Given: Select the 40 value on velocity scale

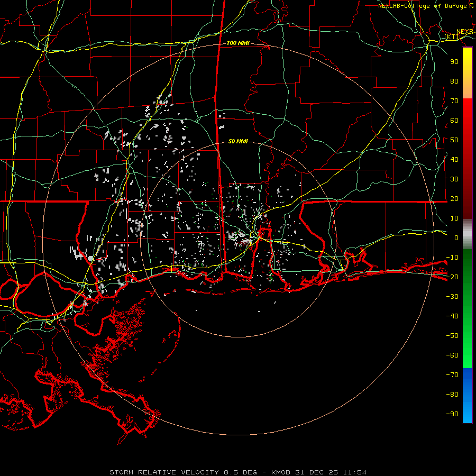Looking at the screenshot, I should (x=454, y=160).
